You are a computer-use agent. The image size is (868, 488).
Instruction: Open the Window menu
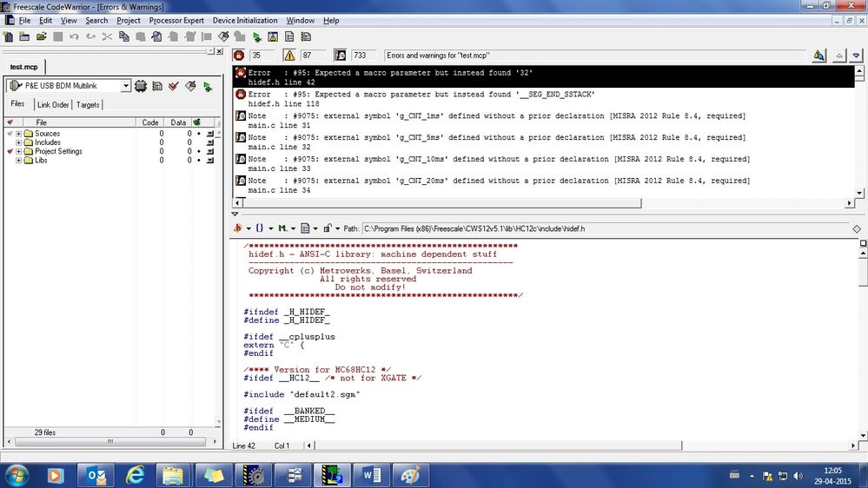coord(300,21)
